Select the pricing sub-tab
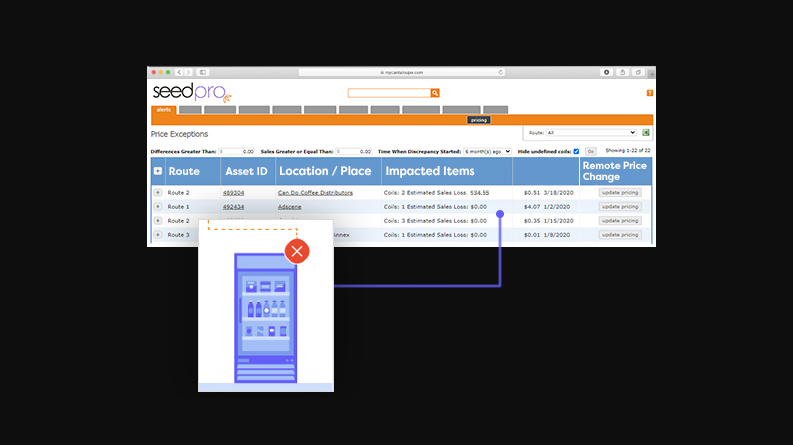 click(479, 120)
